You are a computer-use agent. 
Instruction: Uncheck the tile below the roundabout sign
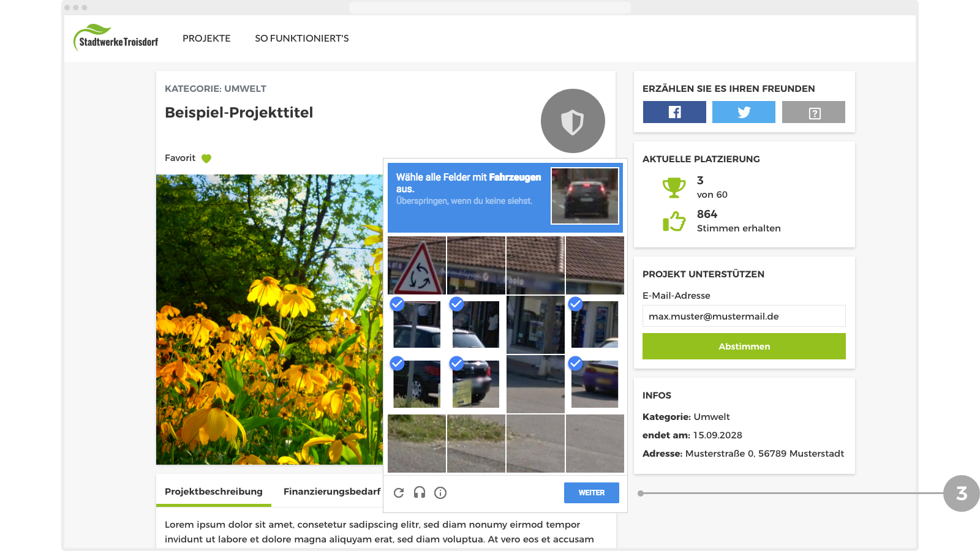[x=417, y=324]
